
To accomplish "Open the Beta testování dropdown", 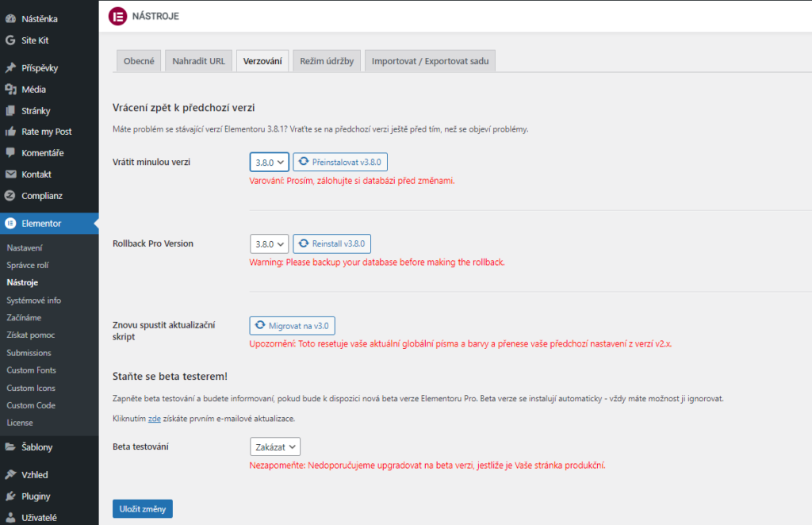I will click(275, 446).
